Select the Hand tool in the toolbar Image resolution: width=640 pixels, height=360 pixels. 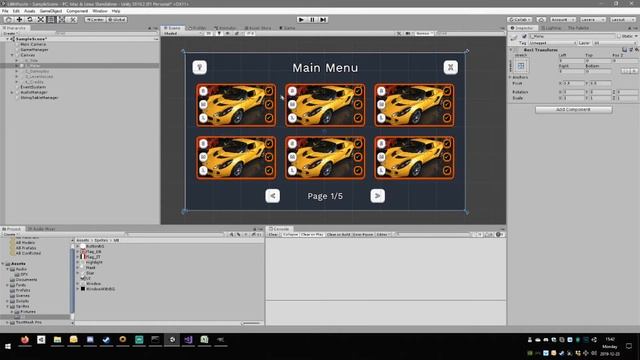[x=8, y=19]
